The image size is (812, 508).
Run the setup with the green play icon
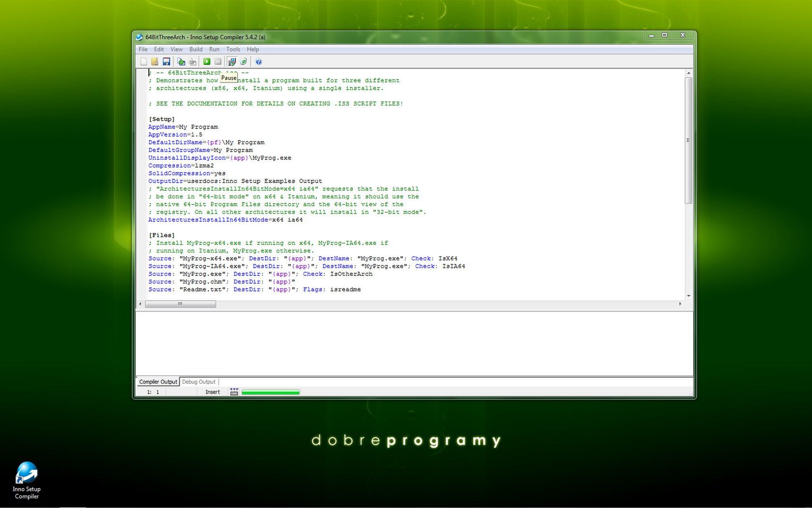[207, 61]
